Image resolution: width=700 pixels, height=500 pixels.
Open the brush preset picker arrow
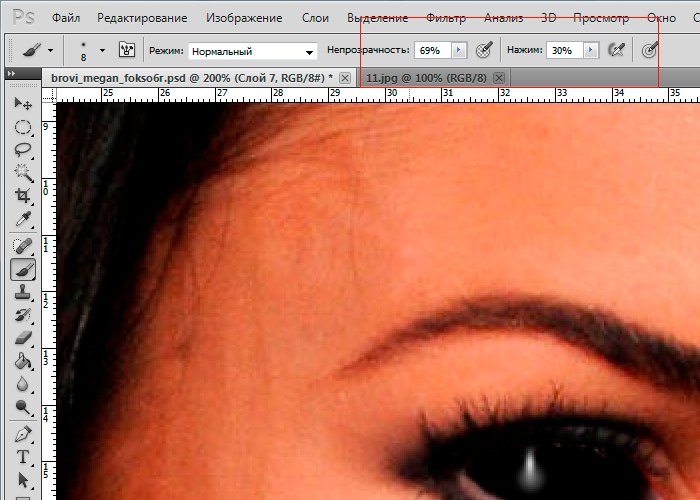102,50
